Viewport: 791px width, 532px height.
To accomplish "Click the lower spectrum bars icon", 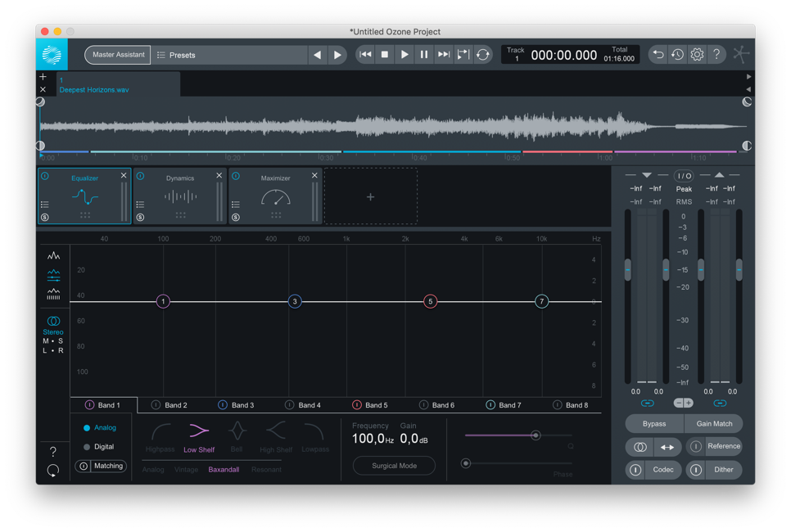I will (53, 294).
